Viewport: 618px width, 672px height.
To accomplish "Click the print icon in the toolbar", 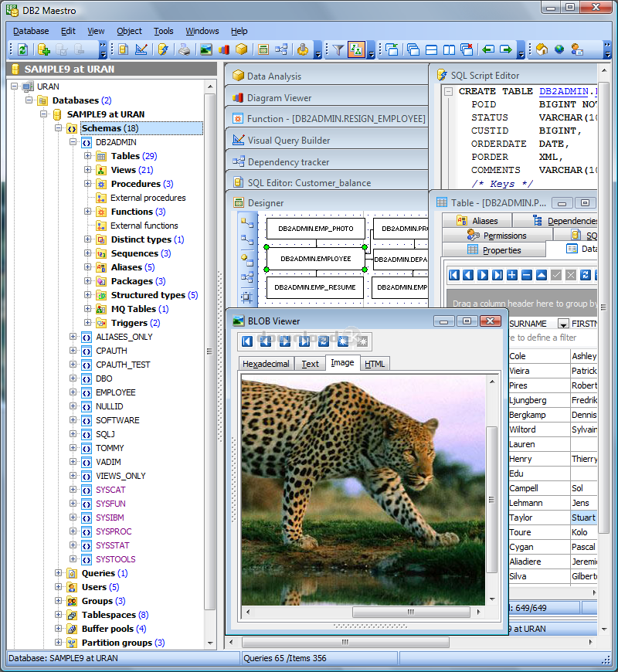I will [x=184, y=49].
